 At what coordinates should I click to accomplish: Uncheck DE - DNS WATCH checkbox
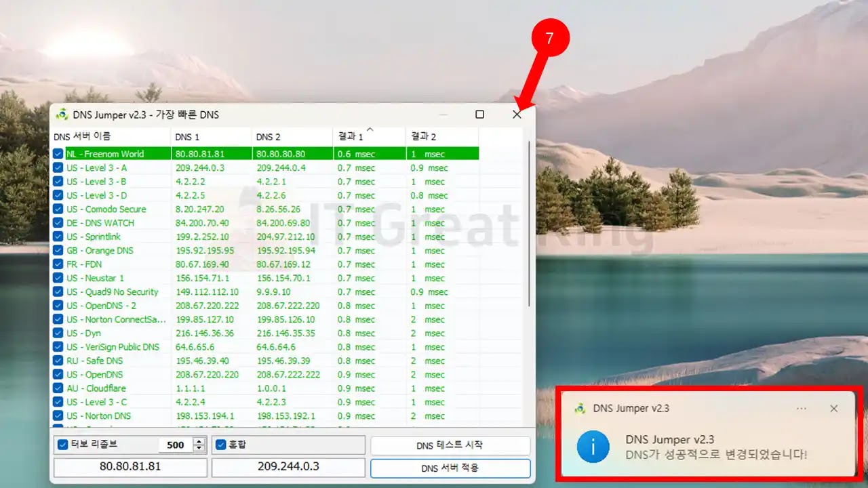(58, 223)
